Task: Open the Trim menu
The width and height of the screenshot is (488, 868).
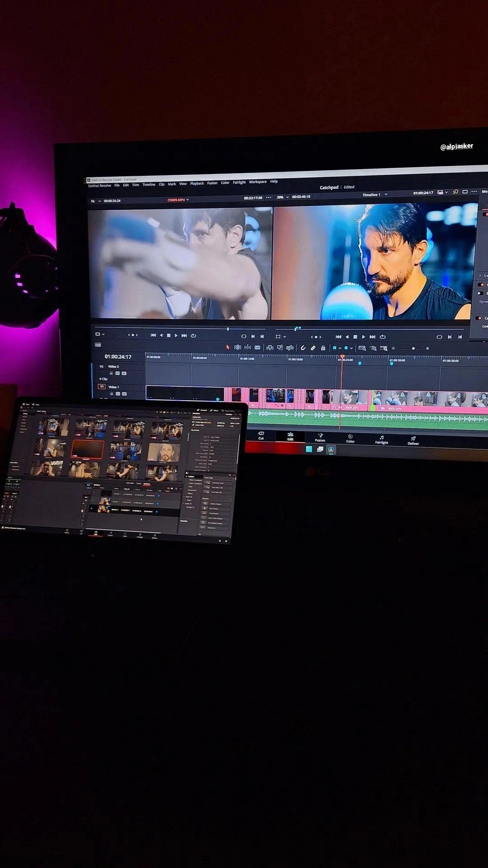Action: coord(136,185)
